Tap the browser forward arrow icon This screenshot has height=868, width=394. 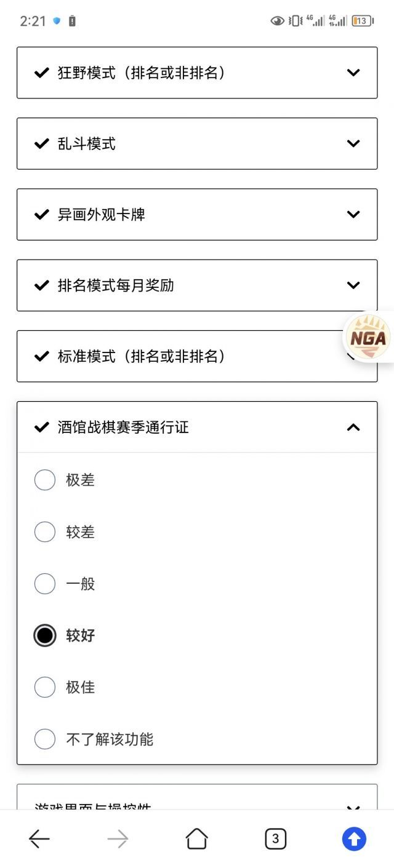point(118,838)
